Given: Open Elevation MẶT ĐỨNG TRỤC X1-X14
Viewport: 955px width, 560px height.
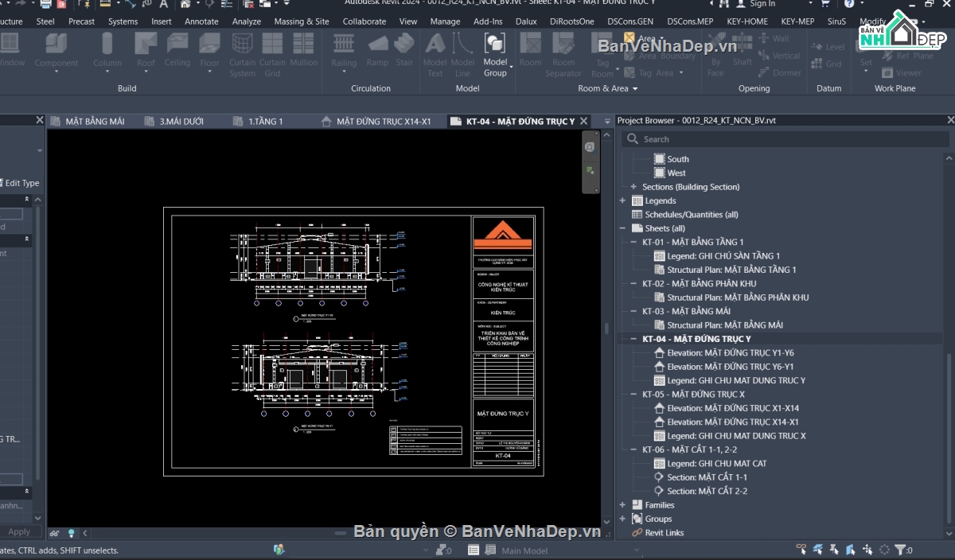Looking at the screenshot, I should coord(726,408).
